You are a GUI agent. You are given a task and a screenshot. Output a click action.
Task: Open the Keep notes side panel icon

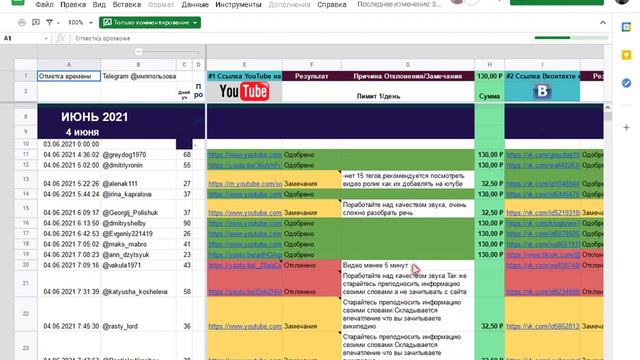tap(626, 55)
